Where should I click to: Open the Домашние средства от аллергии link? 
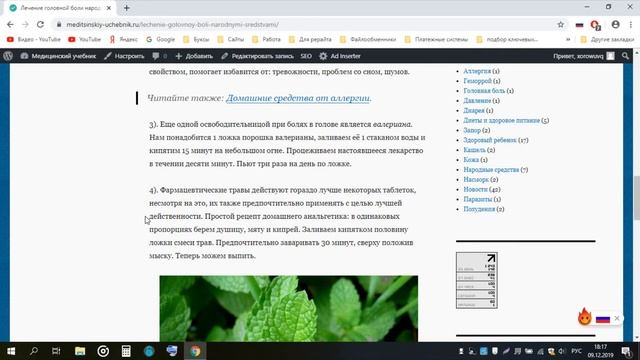(x=298, y=98)
